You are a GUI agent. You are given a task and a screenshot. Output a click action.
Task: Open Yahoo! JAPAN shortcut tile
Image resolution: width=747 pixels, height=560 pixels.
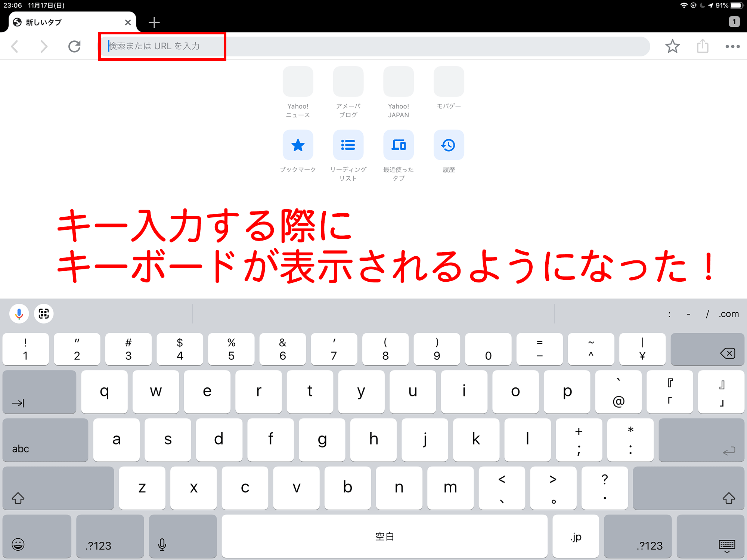[399, 93]
